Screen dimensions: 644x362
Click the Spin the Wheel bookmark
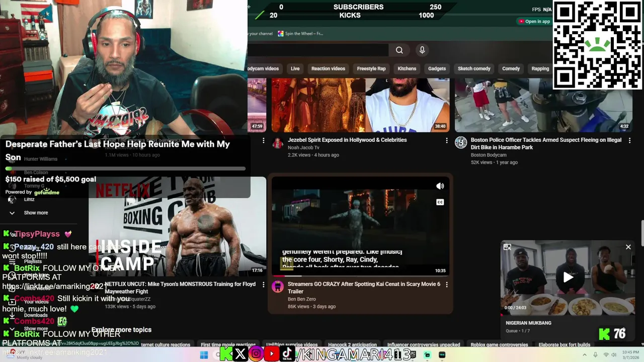pos(300,34)
